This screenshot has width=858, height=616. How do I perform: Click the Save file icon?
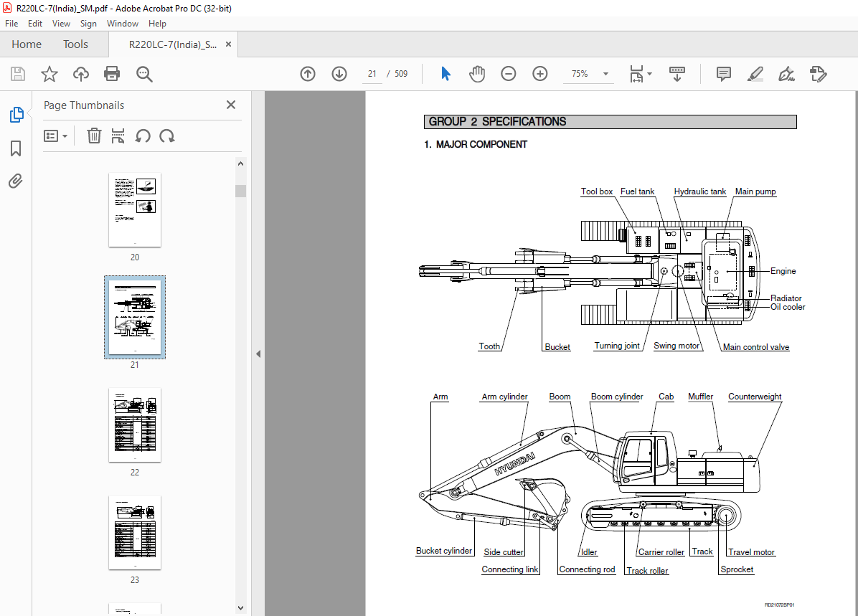tap(18, 74)
